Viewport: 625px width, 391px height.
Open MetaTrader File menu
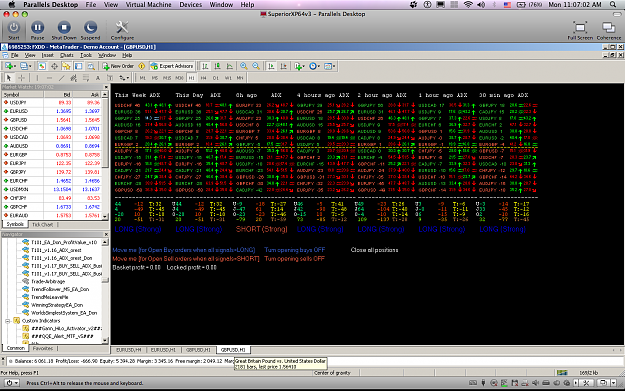coord(15,55)
